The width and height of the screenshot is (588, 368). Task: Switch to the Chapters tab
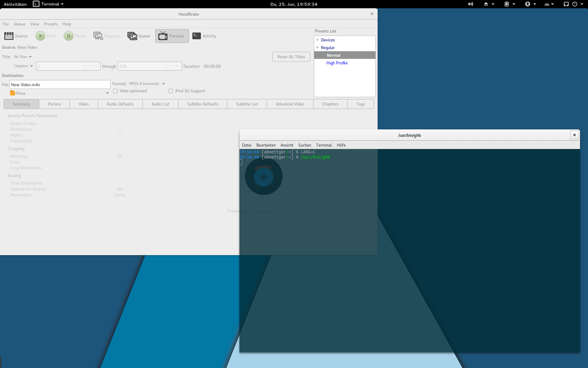(330, 104)
